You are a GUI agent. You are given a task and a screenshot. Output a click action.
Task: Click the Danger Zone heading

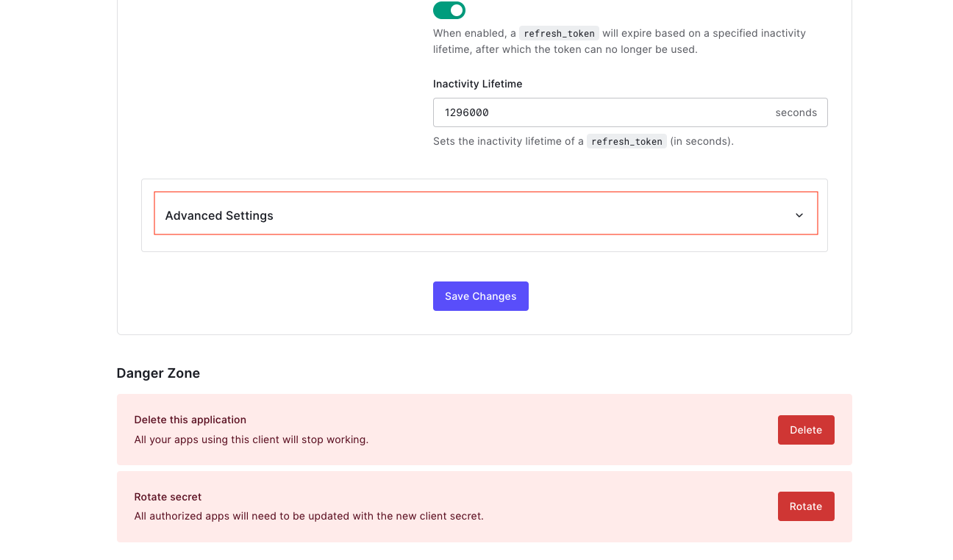tap(158, 373)
